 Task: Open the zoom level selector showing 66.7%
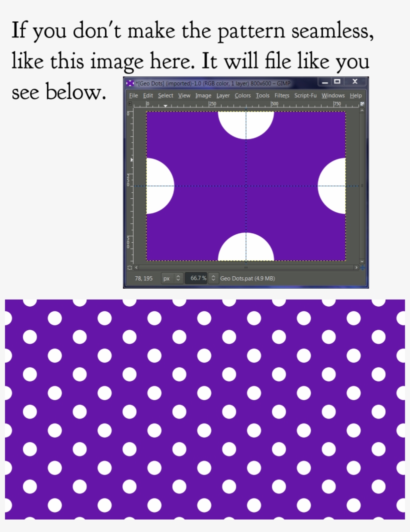pos(198,277)
